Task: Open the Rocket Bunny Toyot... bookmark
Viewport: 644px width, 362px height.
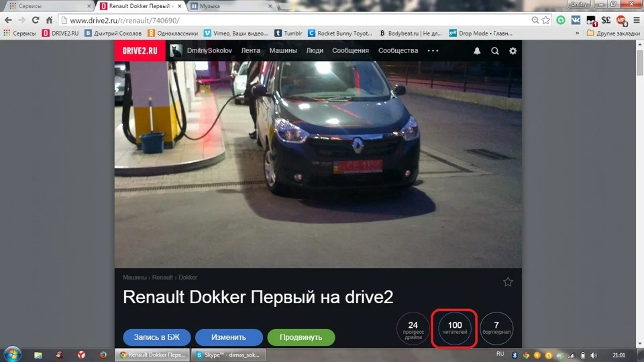Action: tap(340, 34)
